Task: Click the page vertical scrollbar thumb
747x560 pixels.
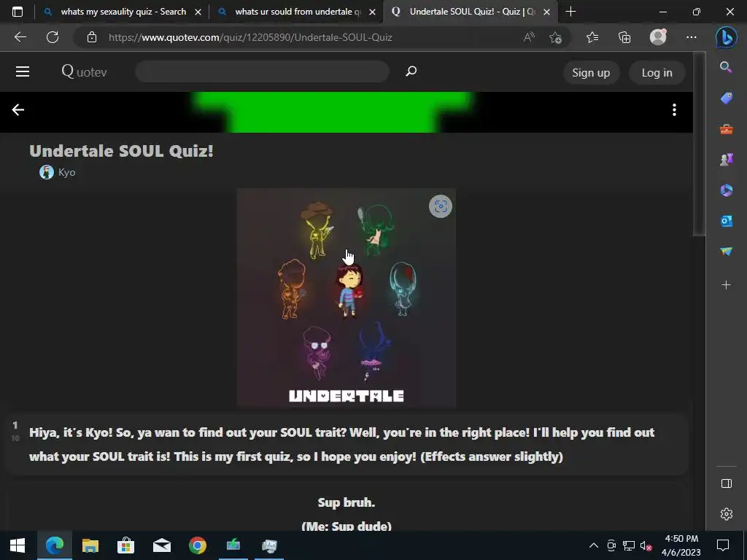Action: (x=698, y=143)
